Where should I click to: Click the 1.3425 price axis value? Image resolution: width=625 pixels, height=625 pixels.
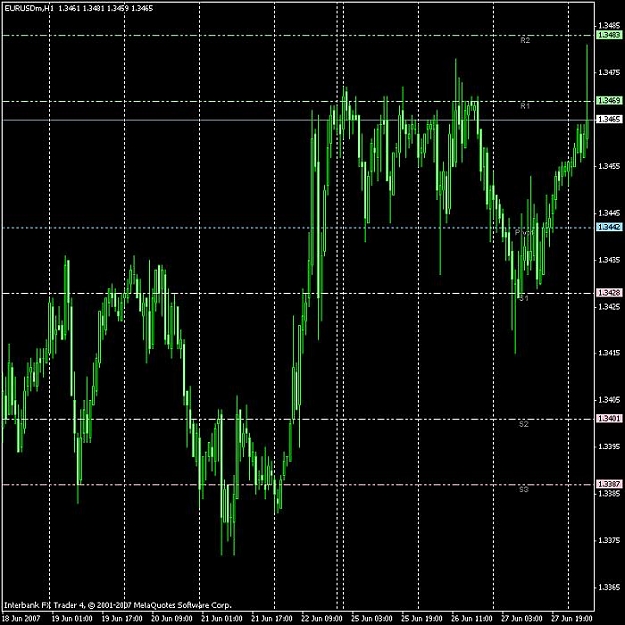609,307
